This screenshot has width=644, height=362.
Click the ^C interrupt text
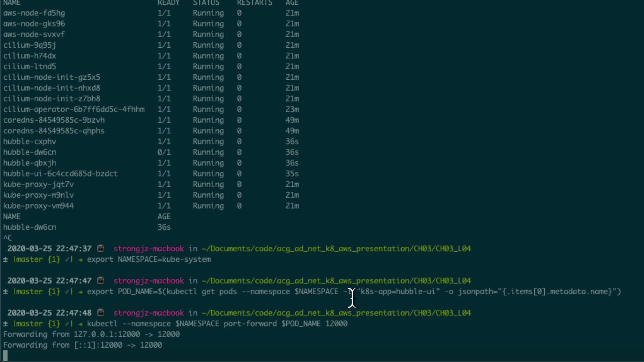(7, 238)
